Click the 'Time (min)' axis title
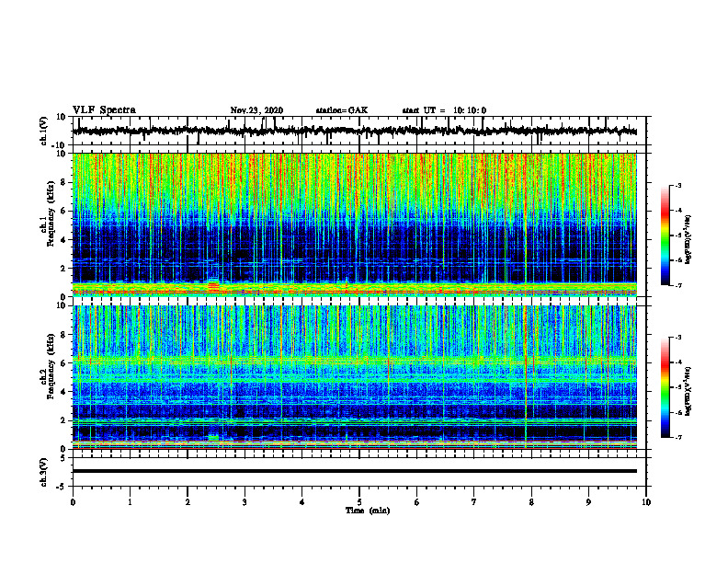Screen dimensions: 728x563 [x=368, y=511]
